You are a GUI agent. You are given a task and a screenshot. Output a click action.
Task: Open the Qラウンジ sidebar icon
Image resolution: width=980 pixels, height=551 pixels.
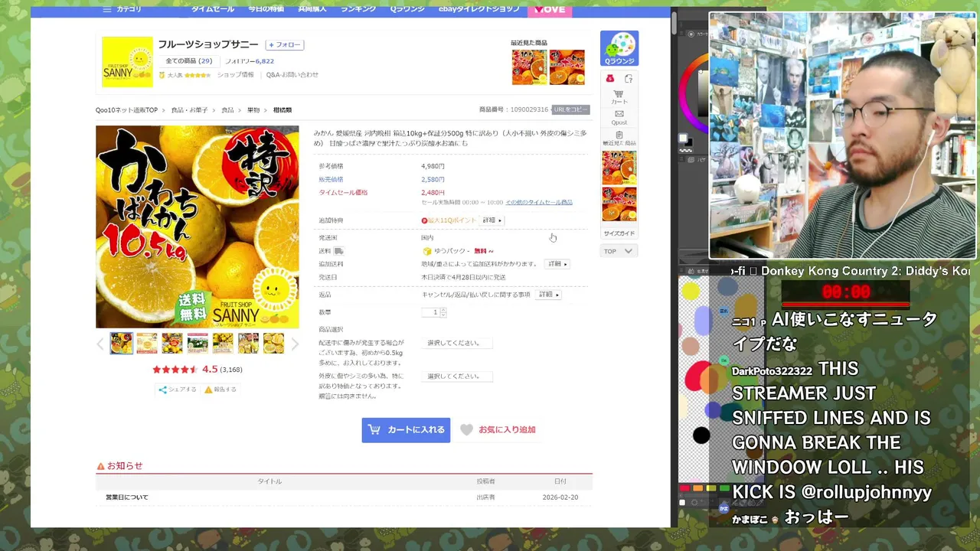pyautogui.click(x=619, y=48)
